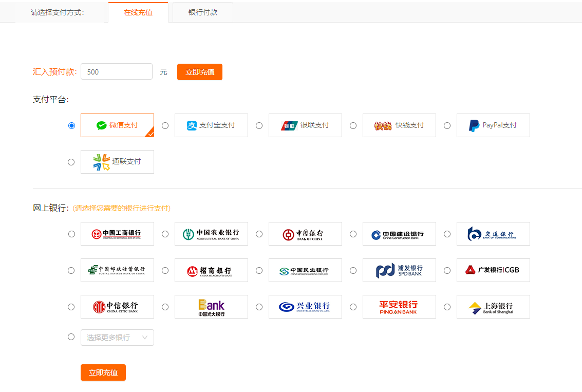Enable the 中国民生银行 radio button
The width and height of the screenshot is (582, 392).
(259, 271)
